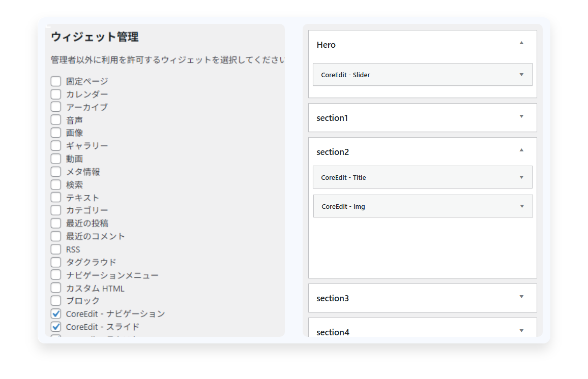Enable the 固定ページ widget checkbox

56,81
